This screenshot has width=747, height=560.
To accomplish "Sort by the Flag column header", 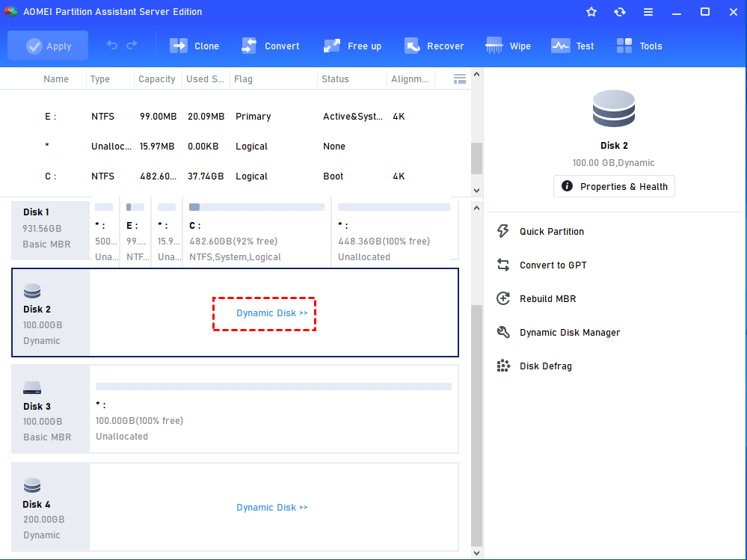I will coord(244,79).
